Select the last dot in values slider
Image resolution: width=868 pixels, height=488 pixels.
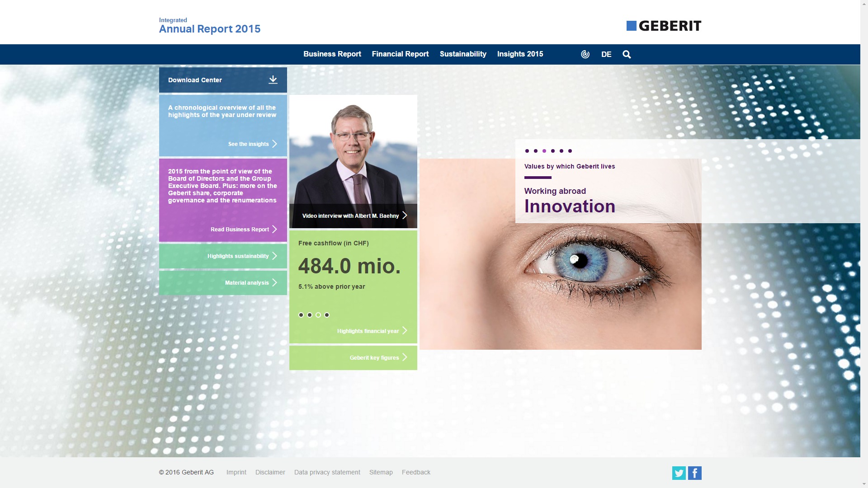(x=570, y=151)
